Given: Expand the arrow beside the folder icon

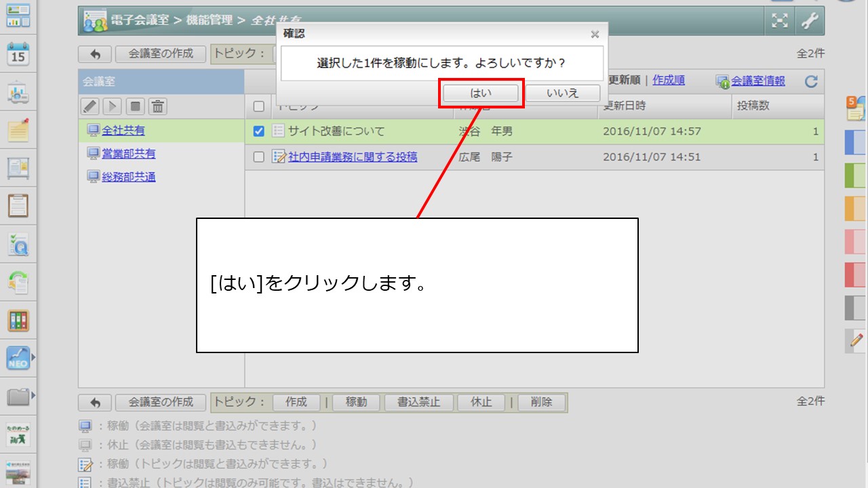Looking at the screenshot, I should coord(33,394).
